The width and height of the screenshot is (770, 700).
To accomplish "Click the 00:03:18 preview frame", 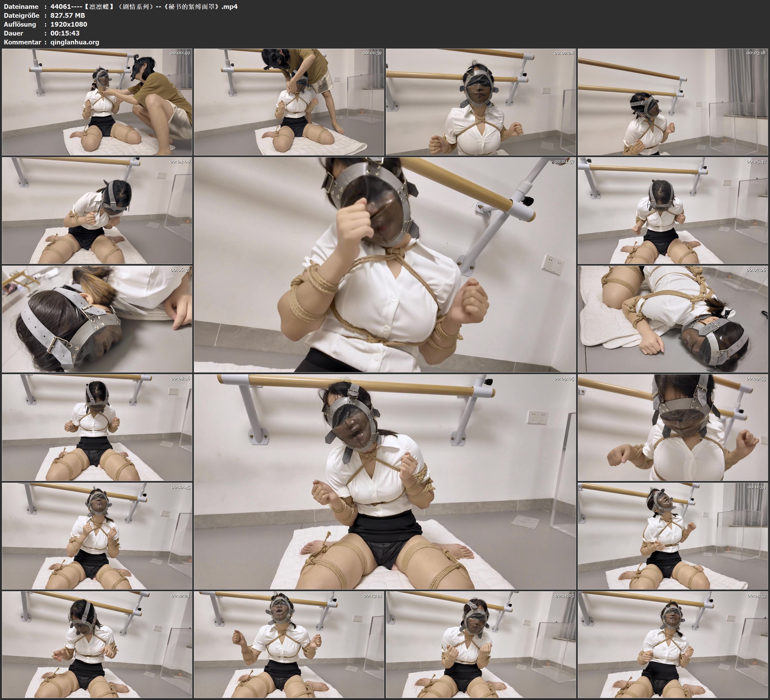I will (x=673, y=102).
